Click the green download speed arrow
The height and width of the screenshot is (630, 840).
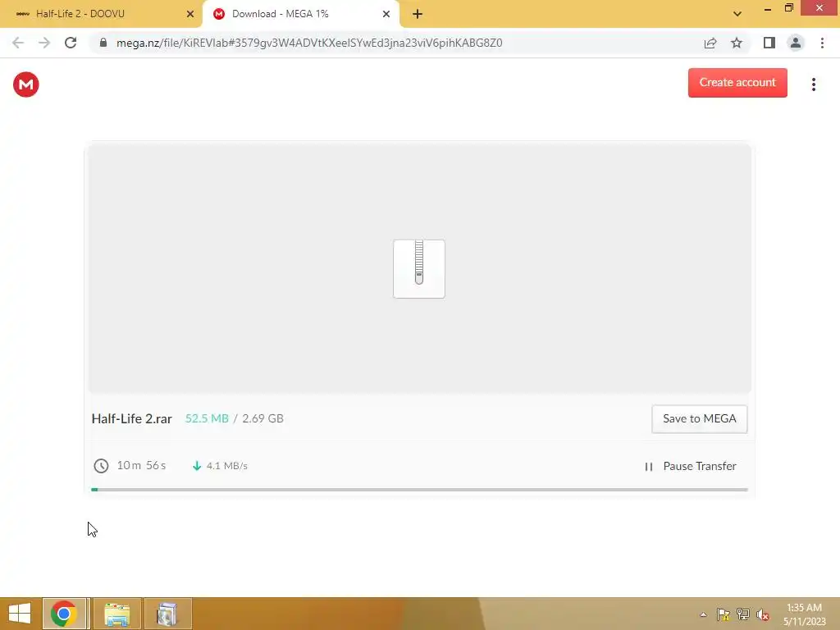(x=197, y=466)
